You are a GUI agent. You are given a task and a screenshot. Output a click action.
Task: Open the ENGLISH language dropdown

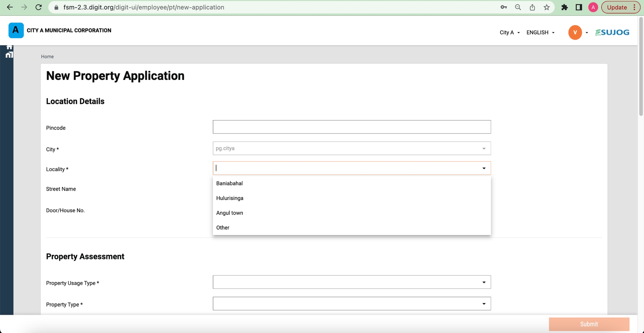point(540,32)
